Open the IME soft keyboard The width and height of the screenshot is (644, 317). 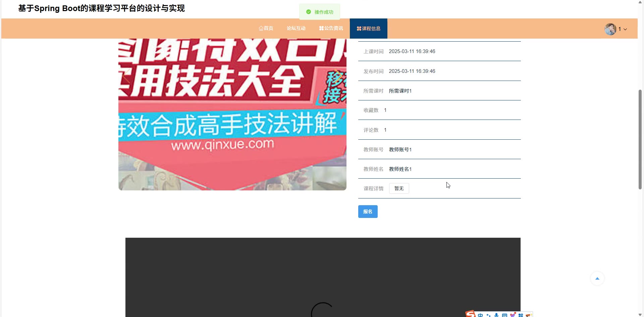504,315
